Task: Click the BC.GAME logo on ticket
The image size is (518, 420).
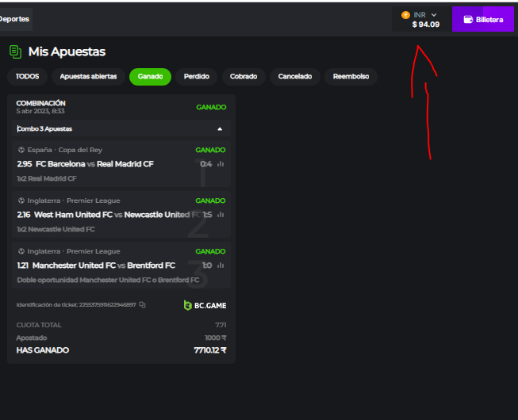Action: click(x=204, y=305)
